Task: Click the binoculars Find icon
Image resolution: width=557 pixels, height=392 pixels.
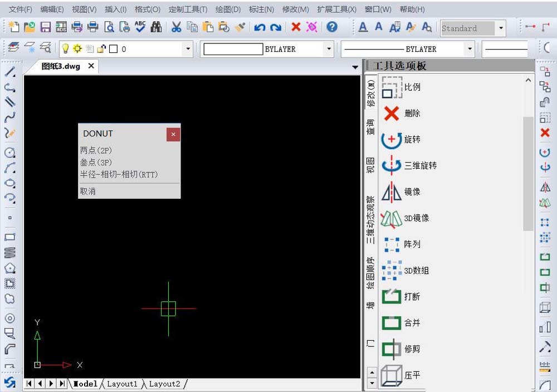Action: 156,27
